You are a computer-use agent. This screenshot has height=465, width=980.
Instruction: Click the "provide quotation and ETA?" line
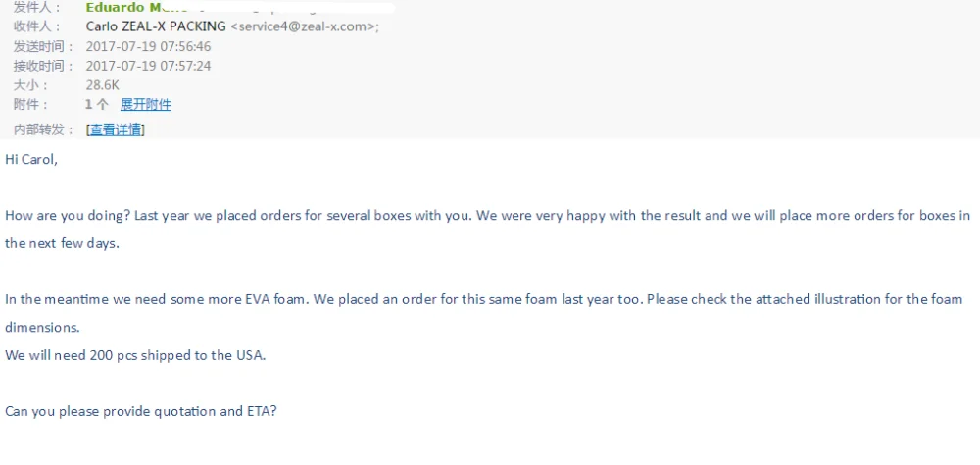coord(141,412)
